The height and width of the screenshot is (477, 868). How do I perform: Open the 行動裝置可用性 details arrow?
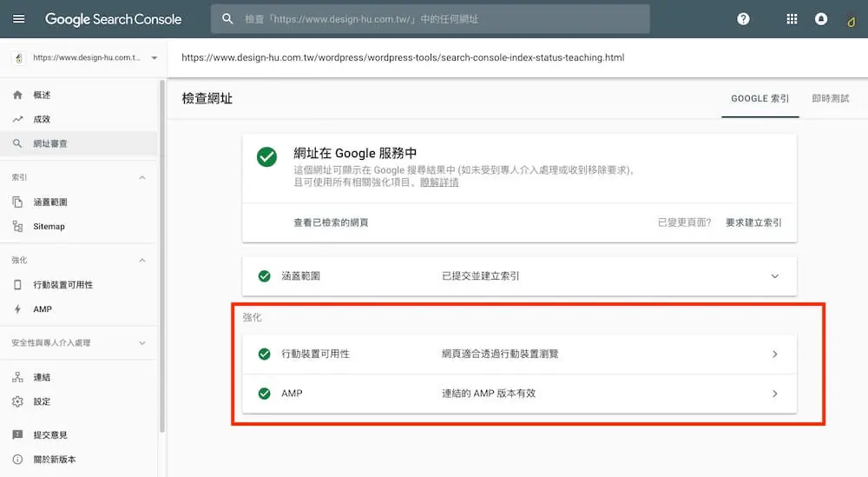click(775, 354)
